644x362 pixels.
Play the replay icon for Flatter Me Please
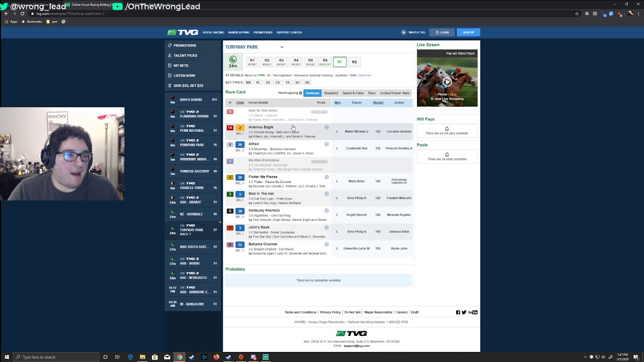coord(327,177)
